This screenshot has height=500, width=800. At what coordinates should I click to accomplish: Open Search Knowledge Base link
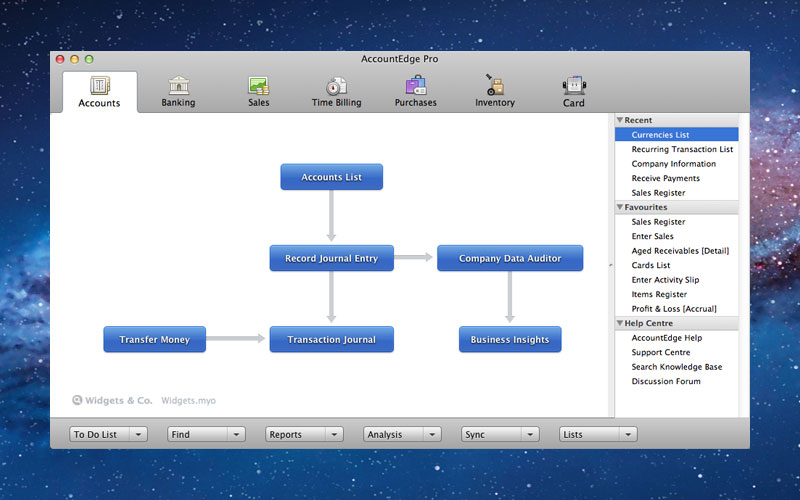[x=677, y=367]
